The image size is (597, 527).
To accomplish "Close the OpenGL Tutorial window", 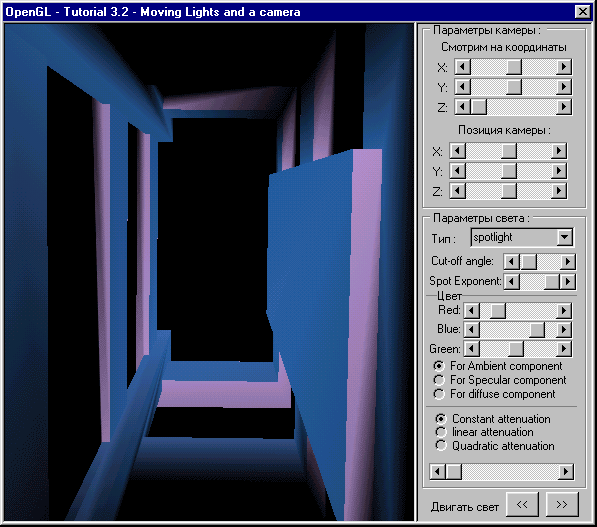I will click(x=583, y=12).
